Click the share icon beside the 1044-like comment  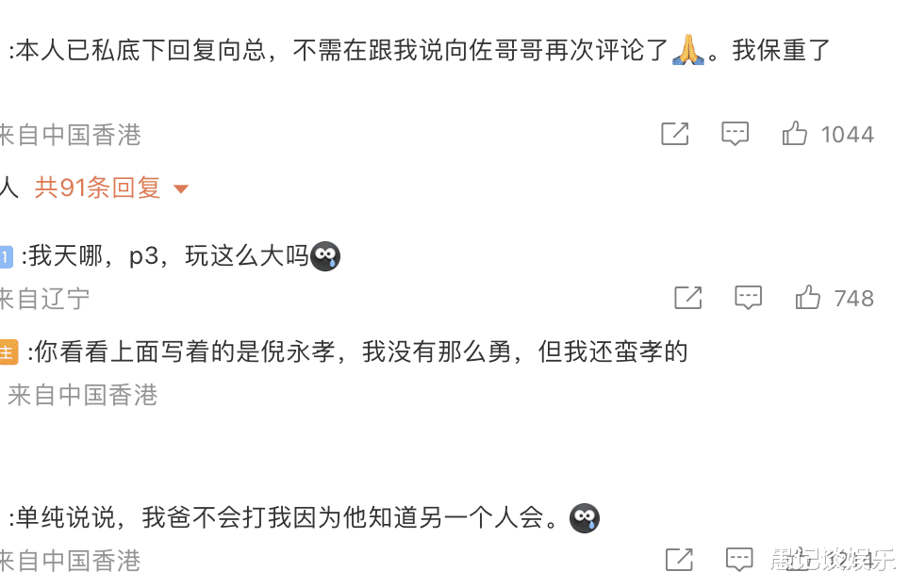(674, 134)
